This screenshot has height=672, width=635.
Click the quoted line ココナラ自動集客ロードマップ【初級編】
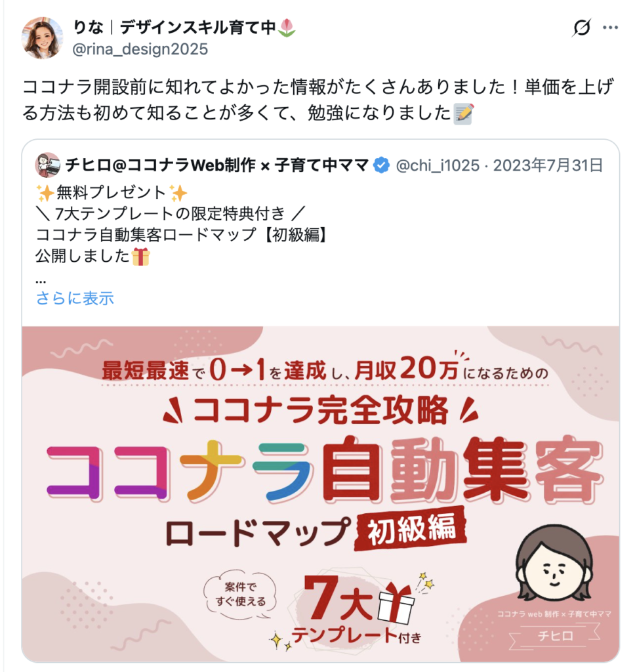pos(183,235)
